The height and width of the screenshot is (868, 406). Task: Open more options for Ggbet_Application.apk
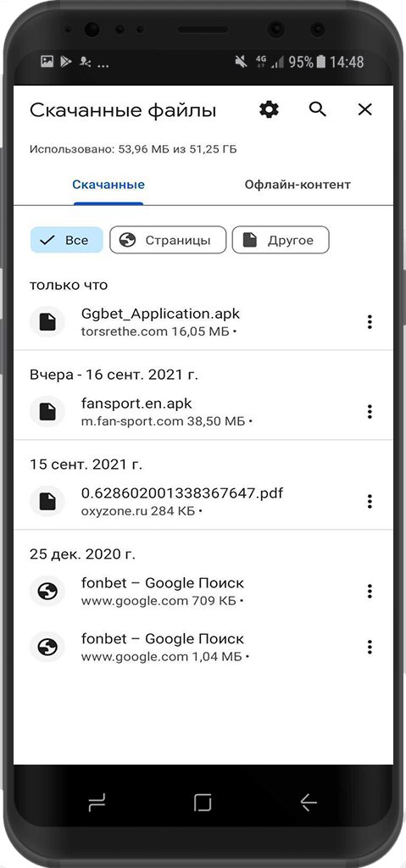pyautogui.click(x=370, y=321)
